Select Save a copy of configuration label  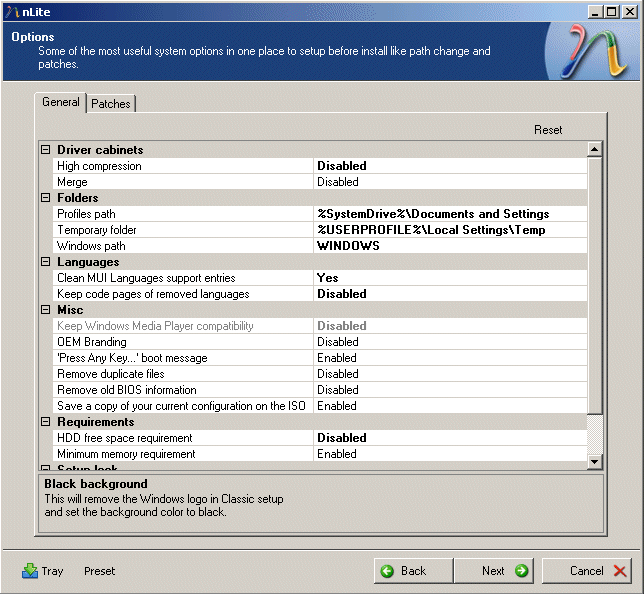[x=183, y=406]
